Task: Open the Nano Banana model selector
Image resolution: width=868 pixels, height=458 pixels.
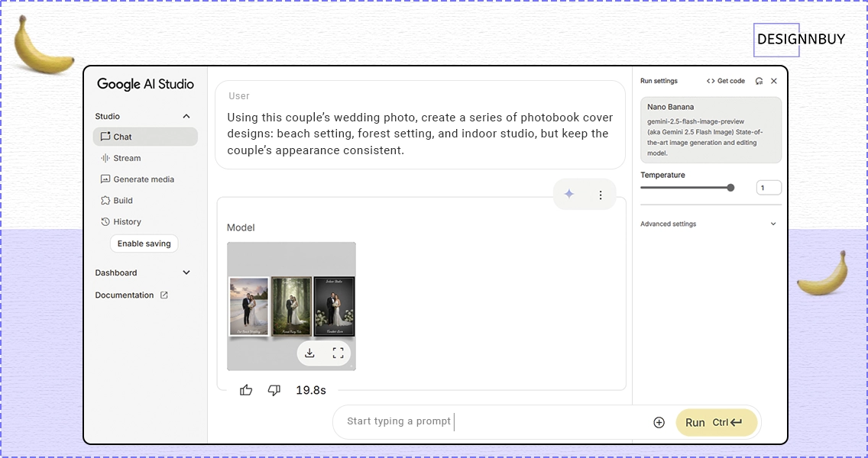Action: (x=711, y=130)
